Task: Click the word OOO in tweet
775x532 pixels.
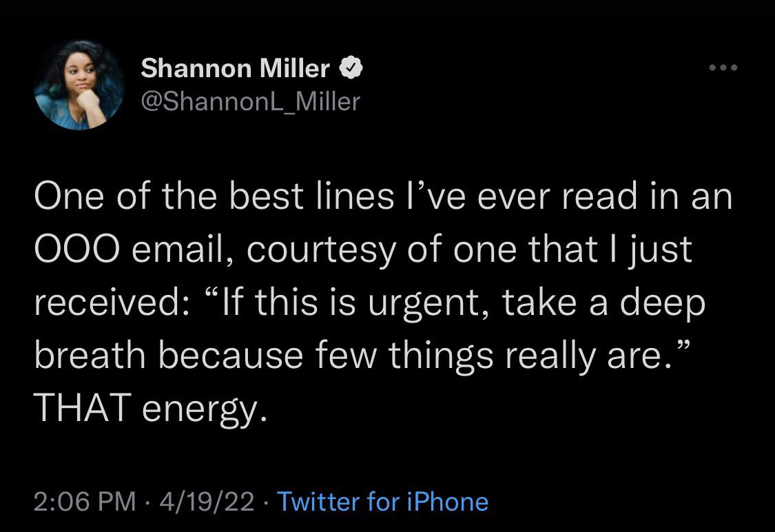Action: point(76,249)
